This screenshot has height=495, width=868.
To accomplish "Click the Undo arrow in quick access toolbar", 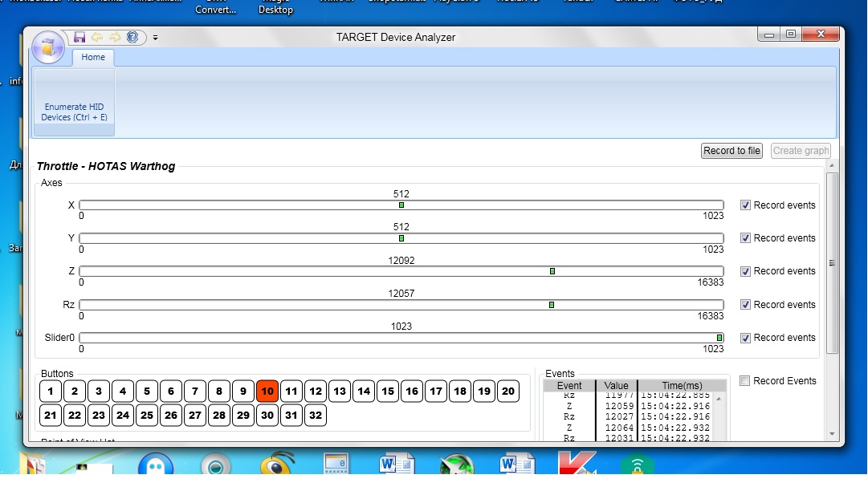I will point(97,37).
